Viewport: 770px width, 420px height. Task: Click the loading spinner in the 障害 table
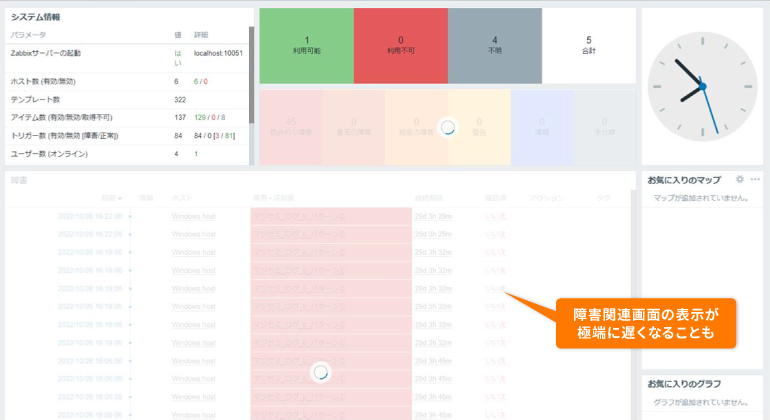[321, 371]
